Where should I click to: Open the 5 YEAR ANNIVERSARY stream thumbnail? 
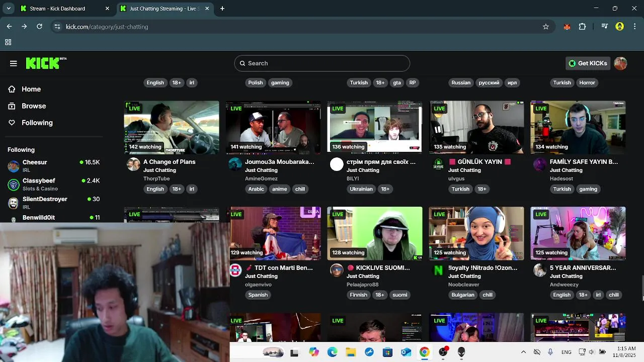click(x=578, y=233)
